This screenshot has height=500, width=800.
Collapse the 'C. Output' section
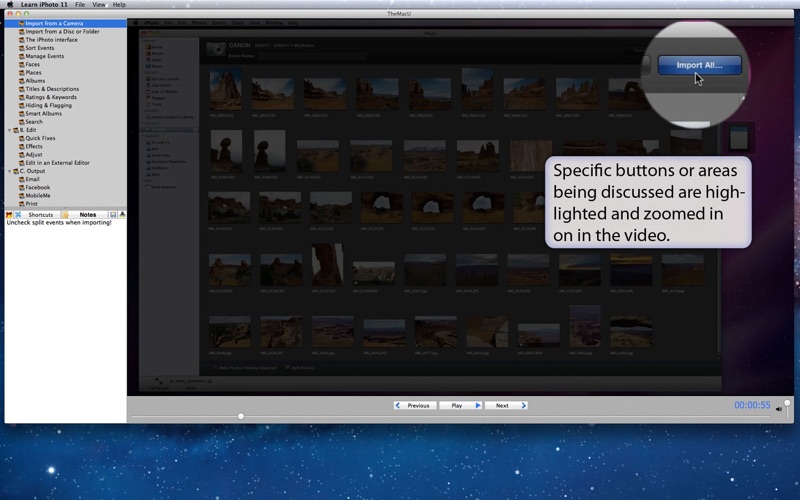[x=10, y=171]
